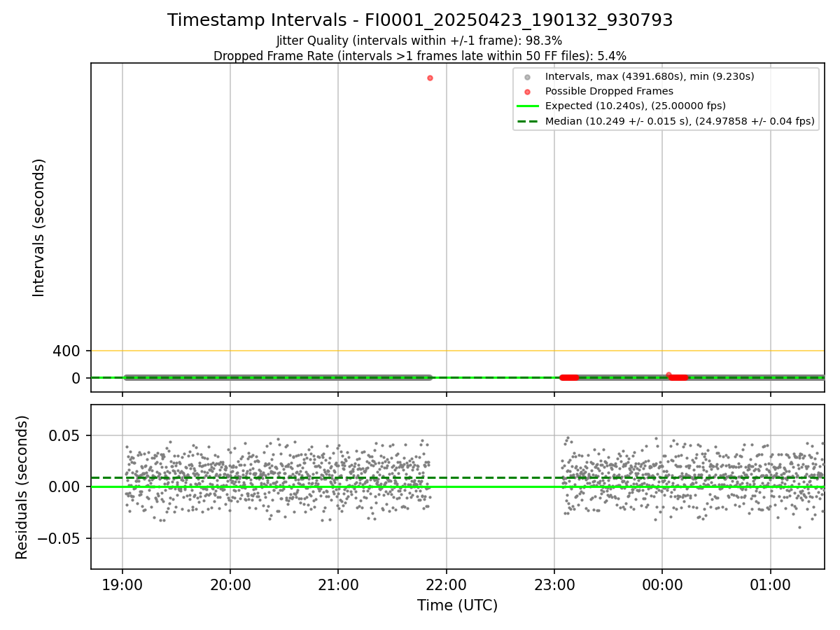Viewport: 840px width, 630px height.
Task: Click the Residuals (seconds) y-axis label
Action: pyautogui.click(x=22, y=487)
